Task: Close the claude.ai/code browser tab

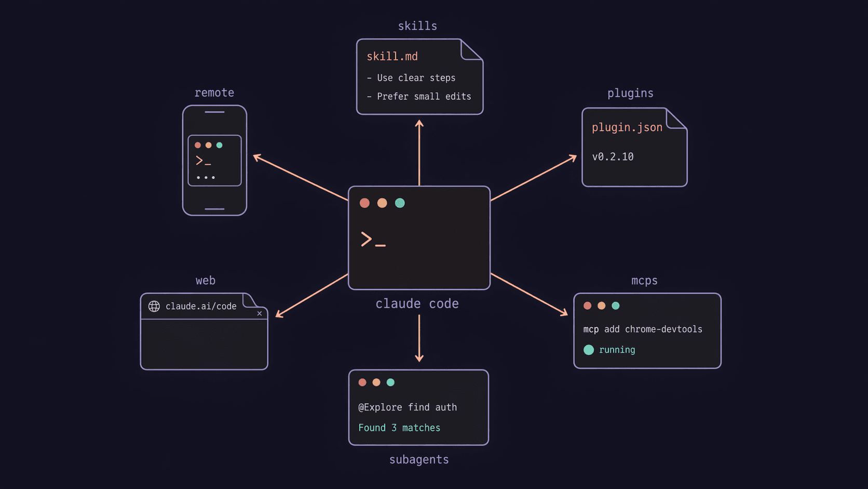Action: [x=260, y=313]
